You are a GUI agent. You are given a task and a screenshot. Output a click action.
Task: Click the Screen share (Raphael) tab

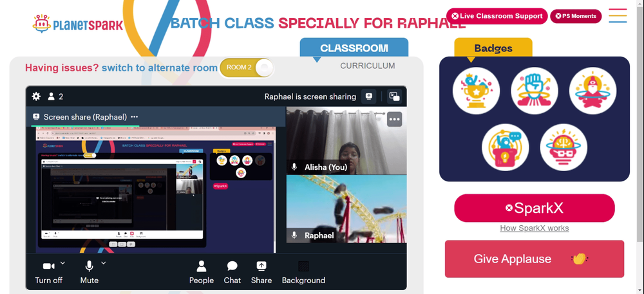[x=85, y=117]
